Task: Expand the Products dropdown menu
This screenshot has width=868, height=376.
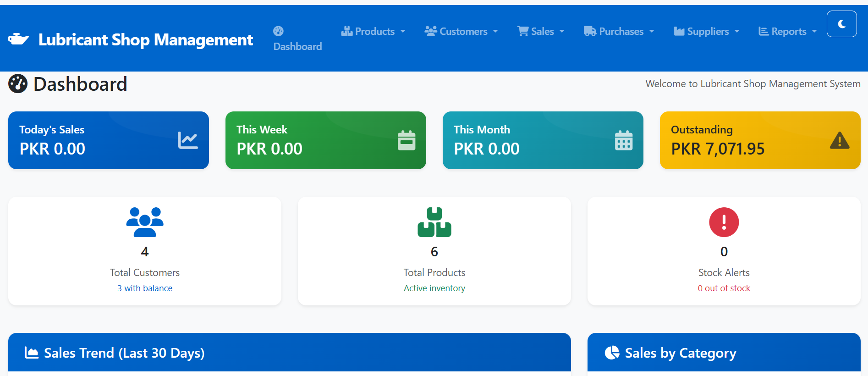Action: (x=374, y=31)
